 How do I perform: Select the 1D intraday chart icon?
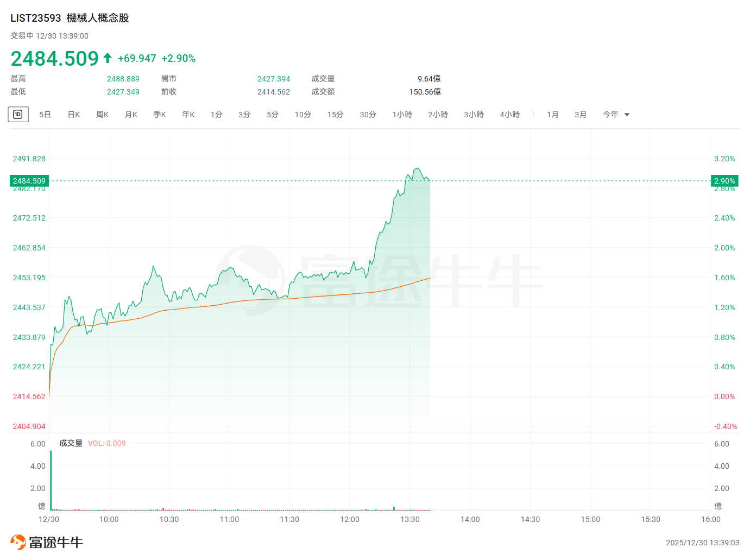point(18,115)
